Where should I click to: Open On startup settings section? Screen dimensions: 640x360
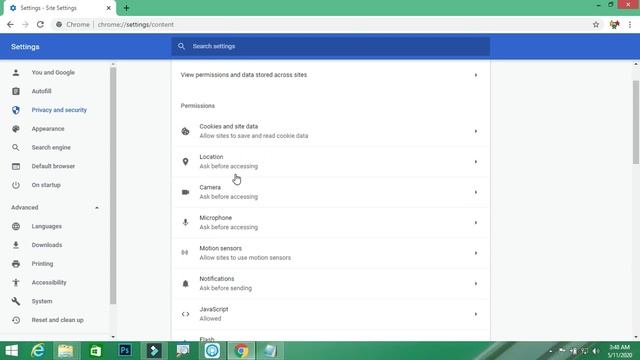pos(46,185)
